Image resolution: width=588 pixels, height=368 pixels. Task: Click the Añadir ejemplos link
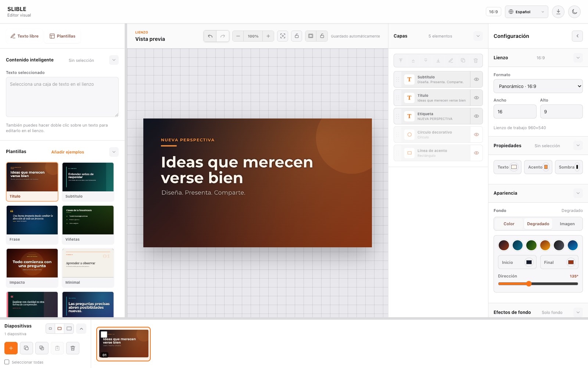coord(68,152)
